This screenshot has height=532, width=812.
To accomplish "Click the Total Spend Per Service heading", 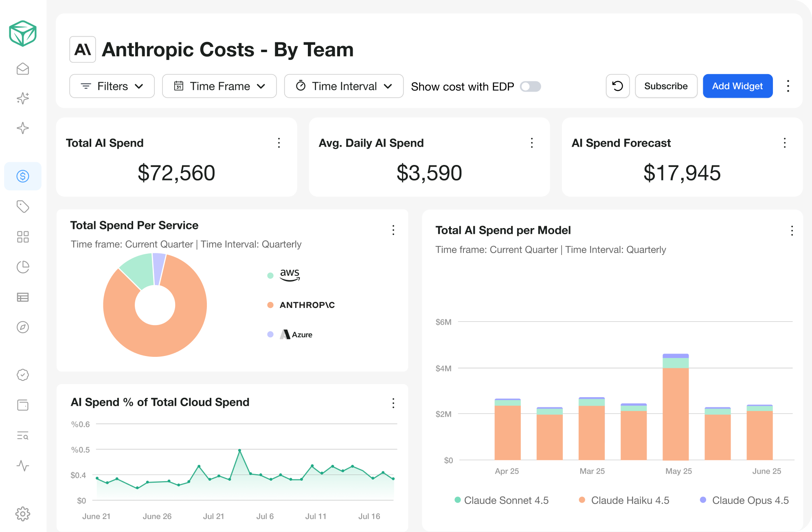I will coord(134,225).
